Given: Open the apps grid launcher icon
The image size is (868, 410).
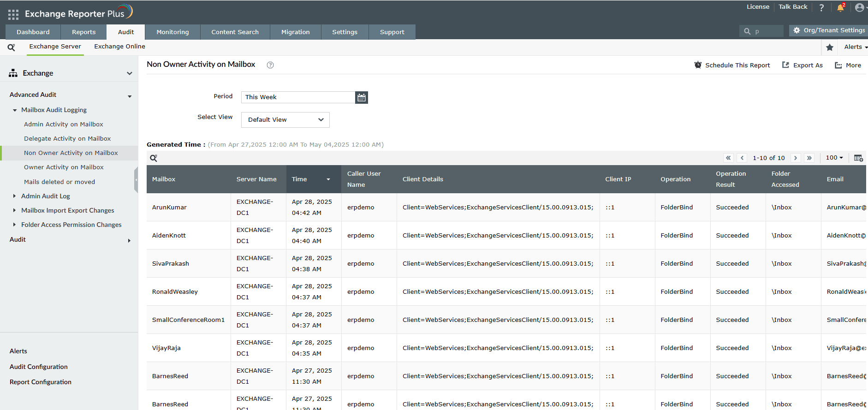Looking at the screenshot, I should [x=13, y=14].
